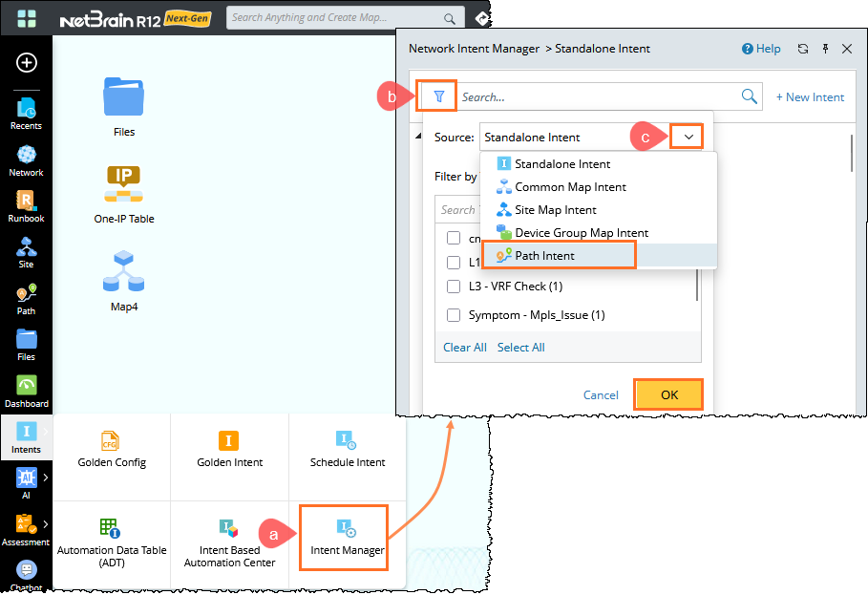The image size is (868, 595).
Task: Click the tag list scrollbar
Action: tap(696, 287)
